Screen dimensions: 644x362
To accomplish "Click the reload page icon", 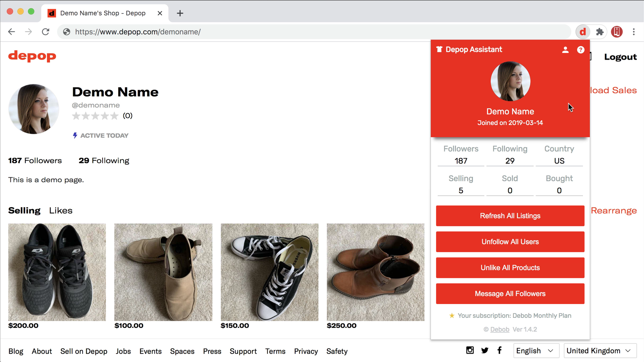I will click(x=46, y=32).
